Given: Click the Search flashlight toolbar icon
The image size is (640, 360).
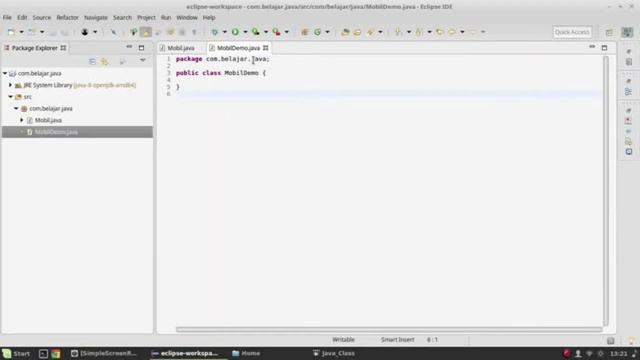Looking at the screenshot, I should [x=370, y=32].
